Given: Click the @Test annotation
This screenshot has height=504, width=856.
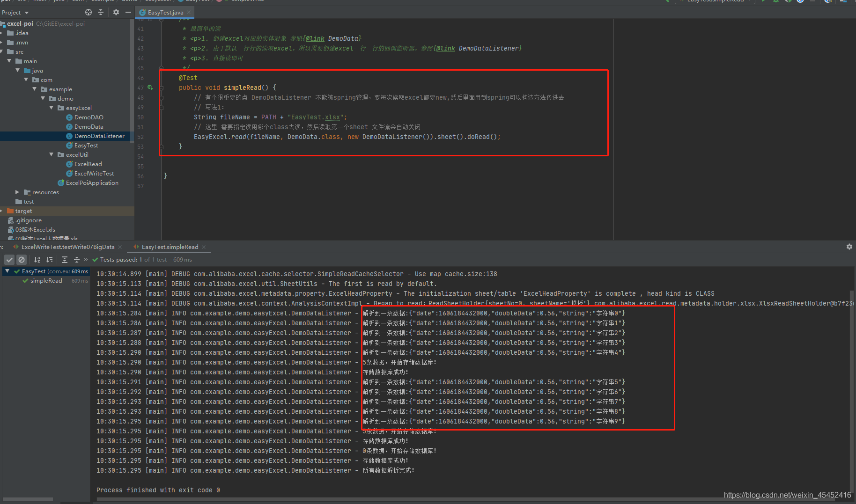Looking at the screenshot, I should pos(188,78).
